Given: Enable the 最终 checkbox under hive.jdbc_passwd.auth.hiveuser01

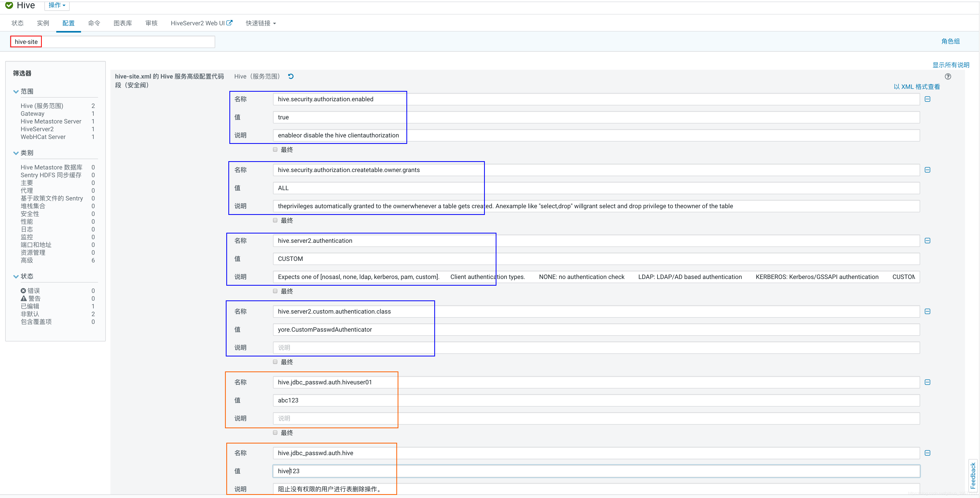Looking at the screenshot, I should 275,432.
